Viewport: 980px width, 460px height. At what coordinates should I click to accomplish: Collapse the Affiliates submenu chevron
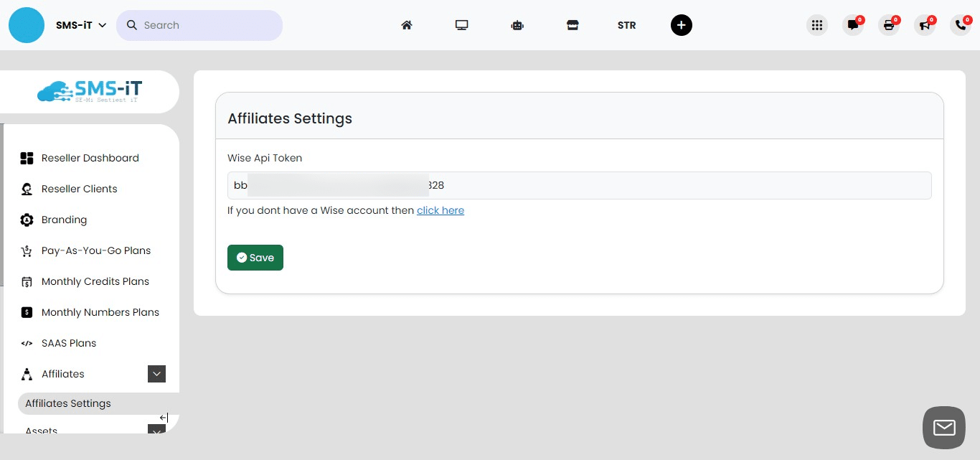click(x=156, y=374)
